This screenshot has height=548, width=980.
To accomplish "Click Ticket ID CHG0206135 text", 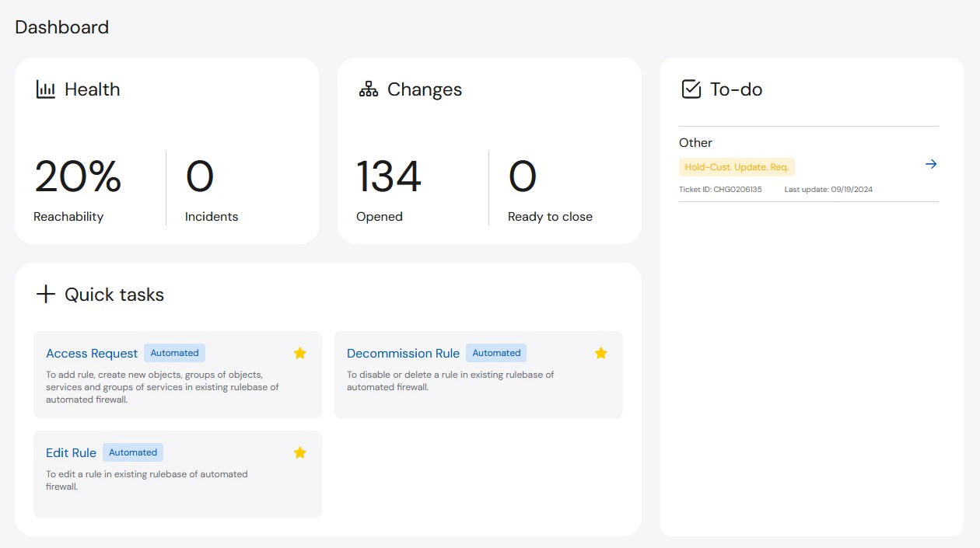I will coord(720,190).
